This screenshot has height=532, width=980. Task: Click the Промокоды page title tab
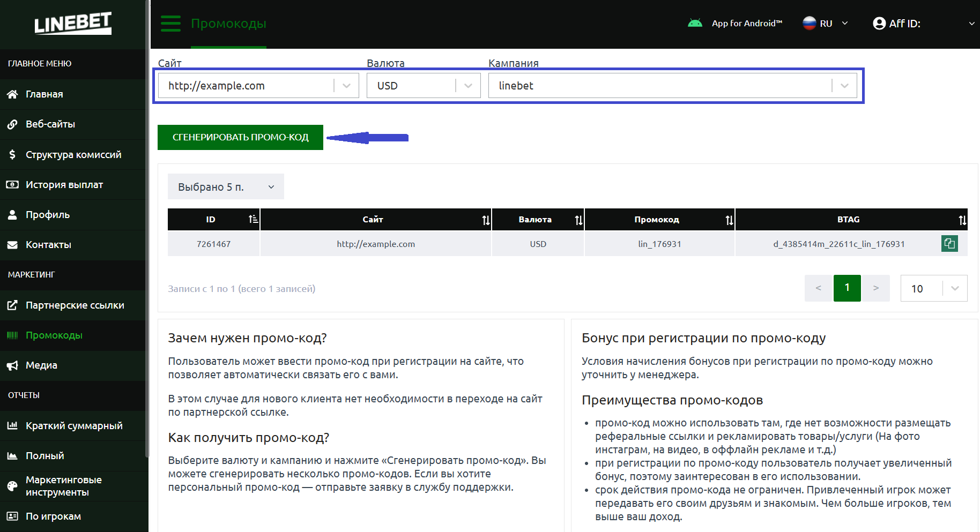[228, 24]
